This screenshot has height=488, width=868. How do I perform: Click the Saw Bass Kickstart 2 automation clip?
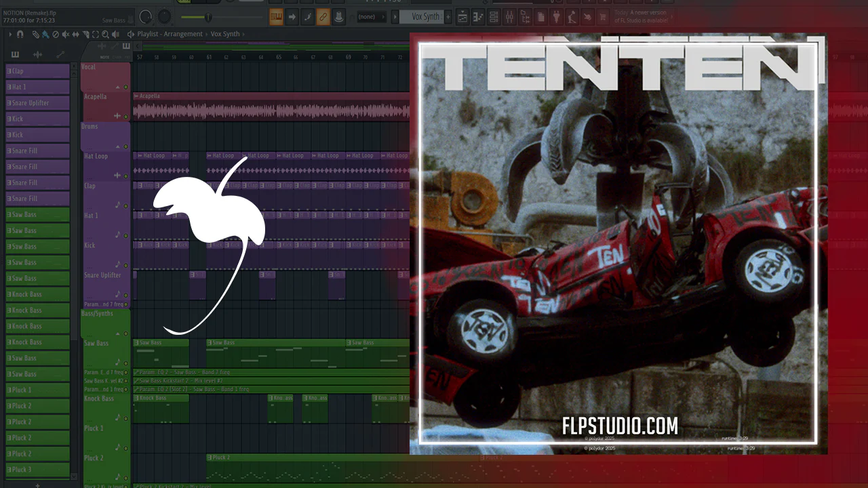pos(271,381)
